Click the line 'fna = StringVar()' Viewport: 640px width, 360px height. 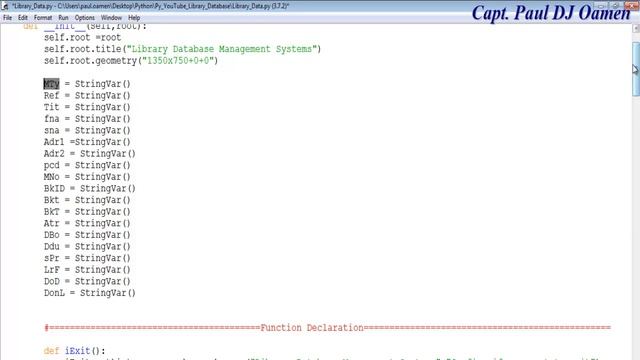pyautogui.click(x=87, y=119)
